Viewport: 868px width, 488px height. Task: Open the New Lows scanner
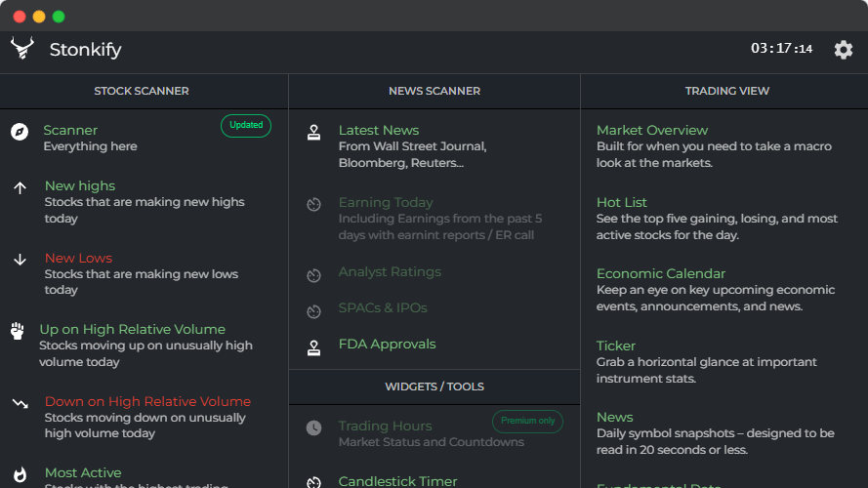(78, 258)
